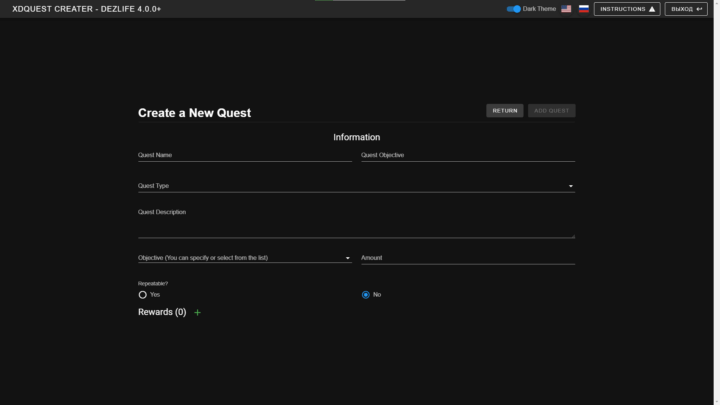Click the warning triangle icon in Instructions
Image resolution: width=720 pixels, height=405 pixels.
[x=652, y=9]
